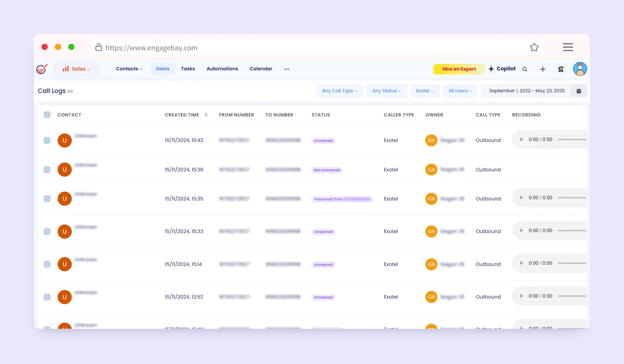Open the telephone dialer icon

561,69
